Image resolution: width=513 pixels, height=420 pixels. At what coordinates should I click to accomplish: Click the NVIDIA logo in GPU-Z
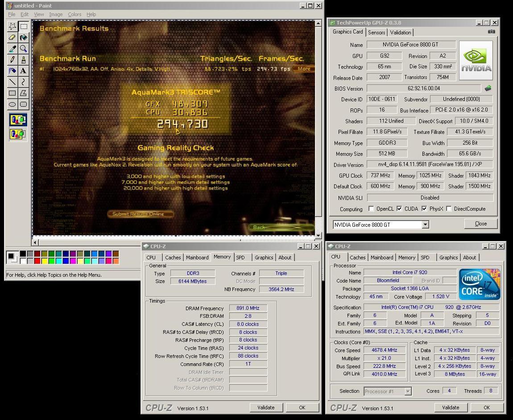pyautogui.click(x=476, y=61)
